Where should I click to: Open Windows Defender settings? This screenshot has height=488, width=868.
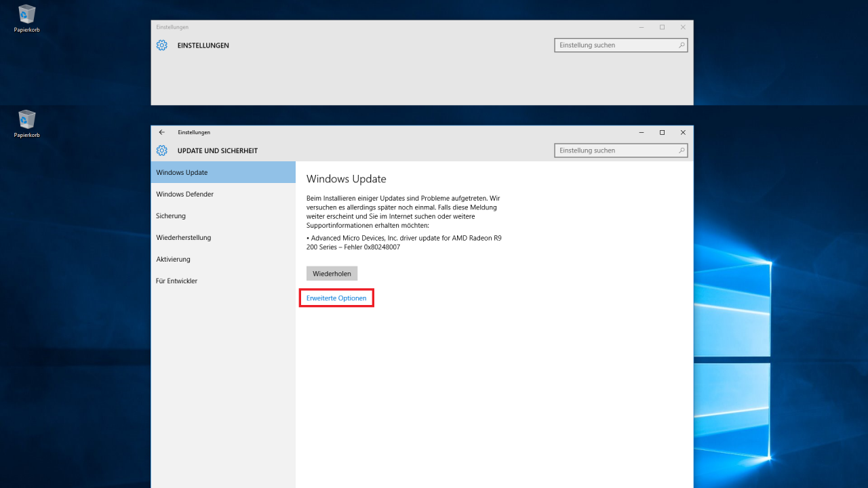coord(223,194)
